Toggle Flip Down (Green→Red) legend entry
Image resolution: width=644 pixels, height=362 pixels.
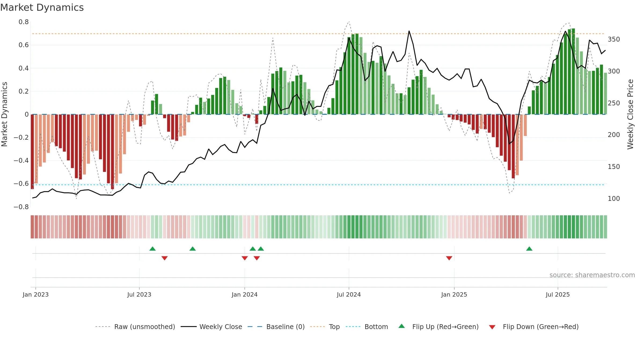click(x=533, y=327)
